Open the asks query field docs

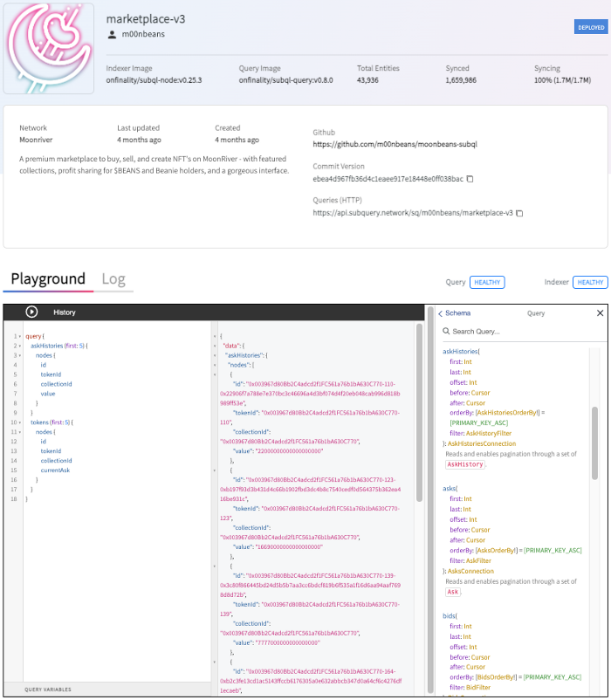(x=449, y=489)
